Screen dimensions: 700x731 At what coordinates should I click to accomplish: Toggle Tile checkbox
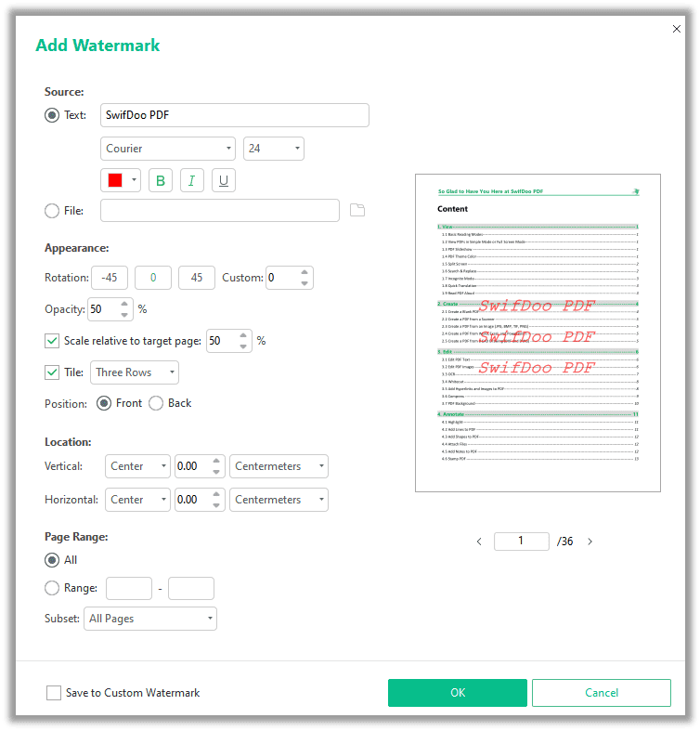click(52, 372)
